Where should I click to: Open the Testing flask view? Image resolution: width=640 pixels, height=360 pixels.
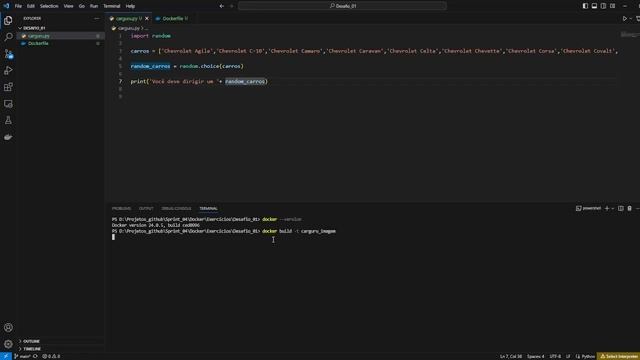[8, 120]
